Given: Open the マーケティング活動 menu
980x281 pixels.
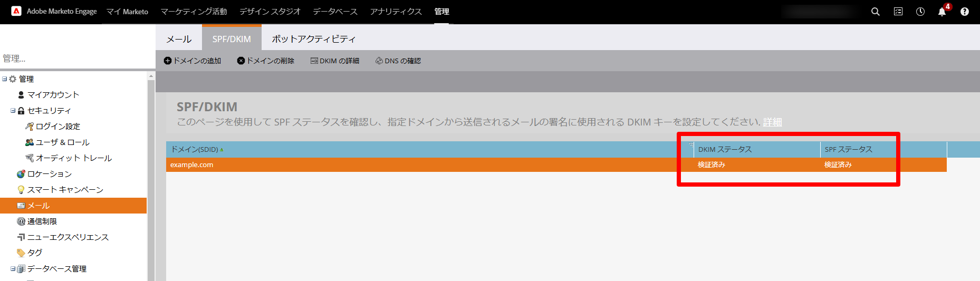Looking at the screenshot, I should pos(194,12).
